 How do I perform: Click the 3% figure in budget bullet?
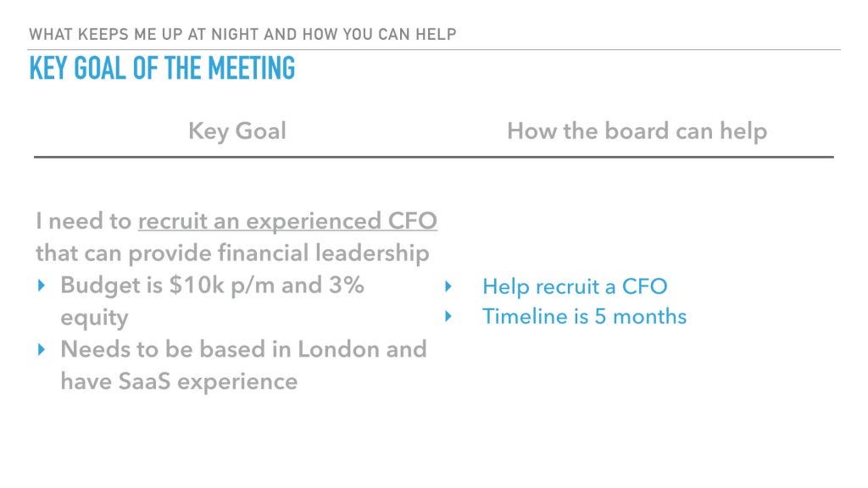click(x=347, y=286)
